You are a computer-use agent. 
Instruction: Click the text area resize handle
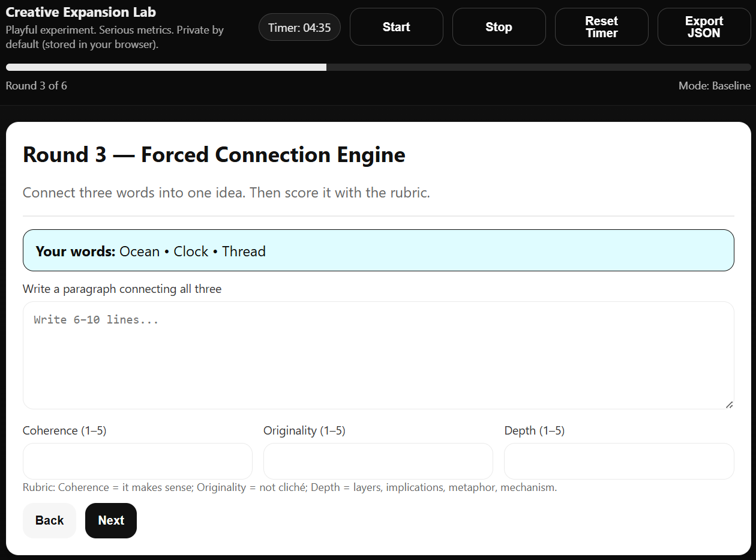729,405
